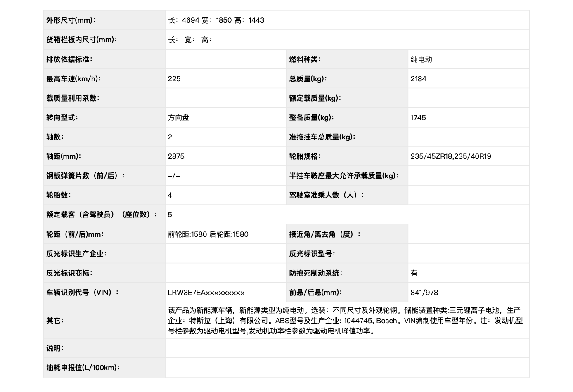Select the 方向盘 steering type value
The height and width of the screenshot is (392, 573).
(x=178, y=118)
